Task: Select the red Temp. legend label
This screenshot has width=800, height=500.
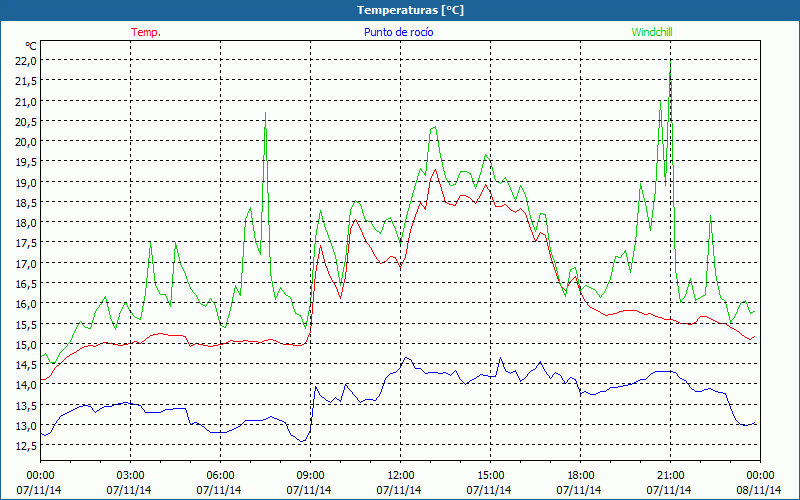Action: coord(146,32)
